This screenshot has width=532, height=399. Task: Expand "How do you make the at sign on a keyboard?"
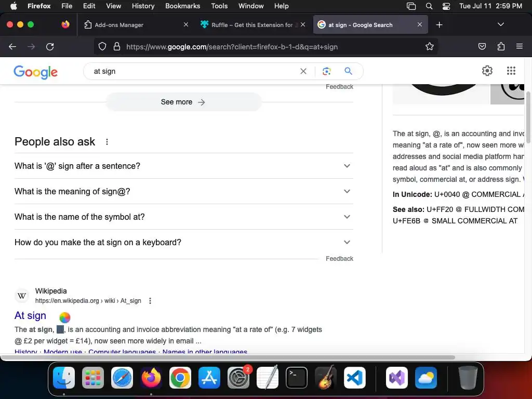tap(183, 242)
